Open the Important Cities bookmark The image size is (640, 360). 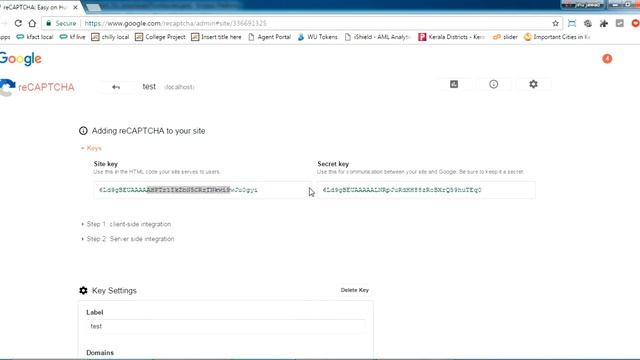pos(557,37)
